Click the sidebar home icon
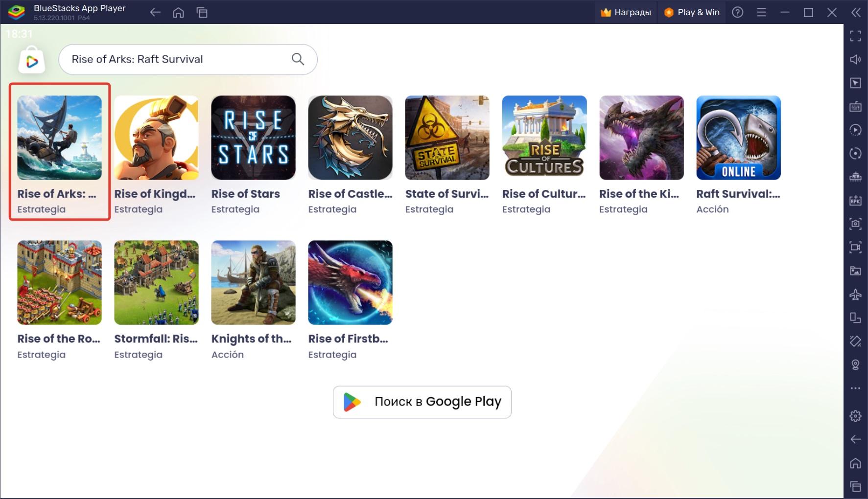The height and width of the screenshot is (499, 868). point(855,463)
